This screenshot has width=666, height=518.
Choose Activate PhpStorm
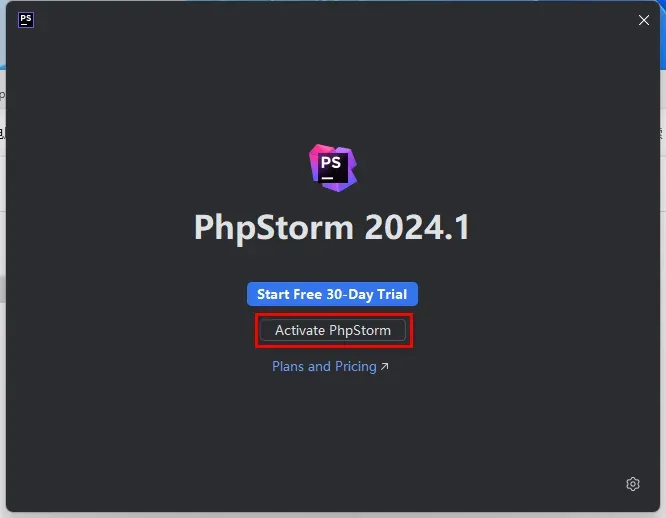point(333,330)
